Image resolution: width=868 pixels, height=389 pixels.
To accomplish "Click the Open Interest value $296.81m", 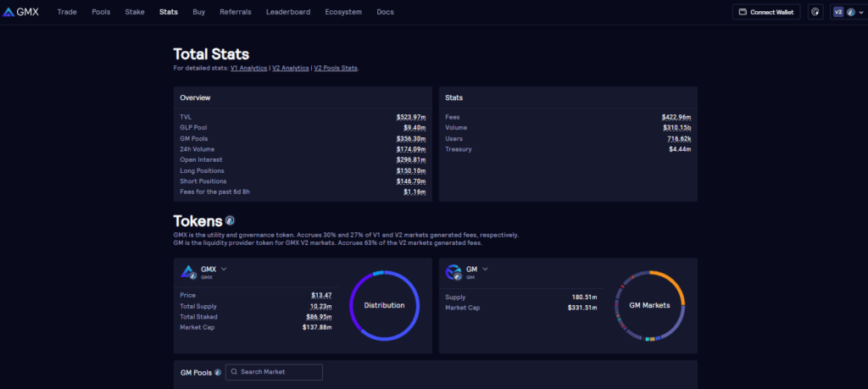I will [x=411, y=160].
